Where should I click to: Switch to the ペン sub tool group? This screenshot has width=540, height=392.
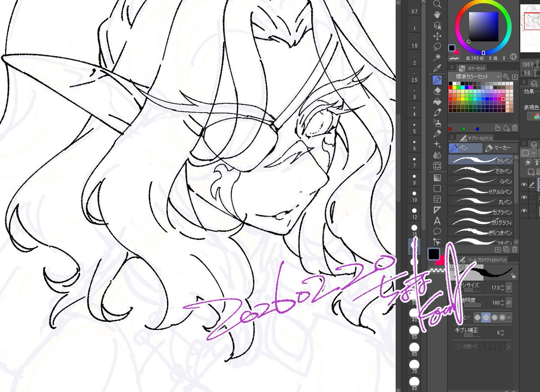click(465, 148)
